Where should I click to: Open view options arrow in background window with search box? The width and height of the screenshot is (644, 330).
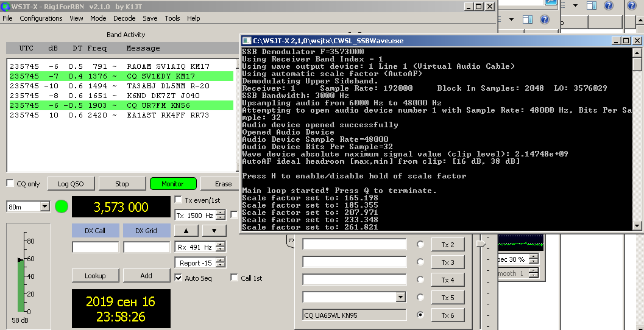511,19
